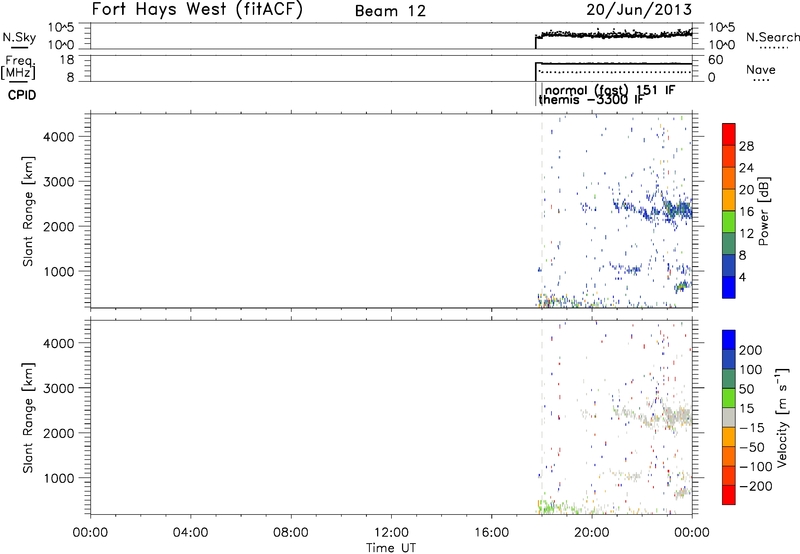Click the red bottom segment of Velocity colorbar
Viewport: 800px width, 554px height.
point(729,495)
